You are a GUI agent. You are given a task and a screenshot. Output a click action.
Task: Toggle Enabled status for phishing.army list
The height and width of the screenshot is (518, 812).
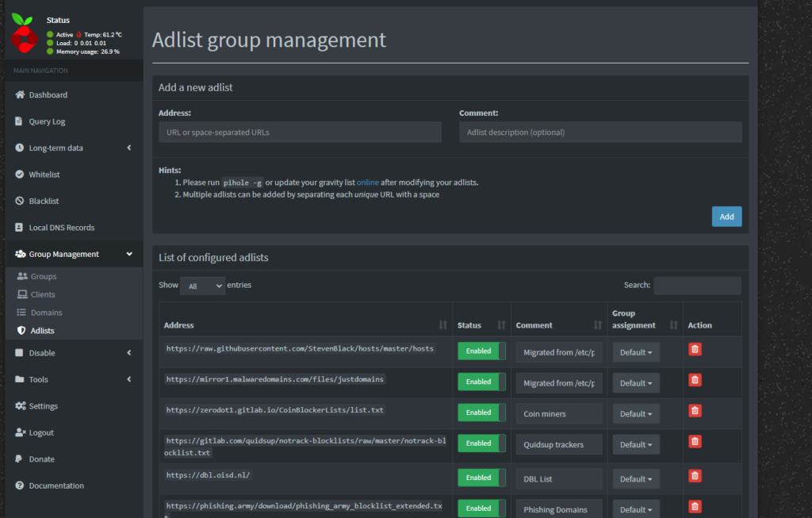click(481, 508)
